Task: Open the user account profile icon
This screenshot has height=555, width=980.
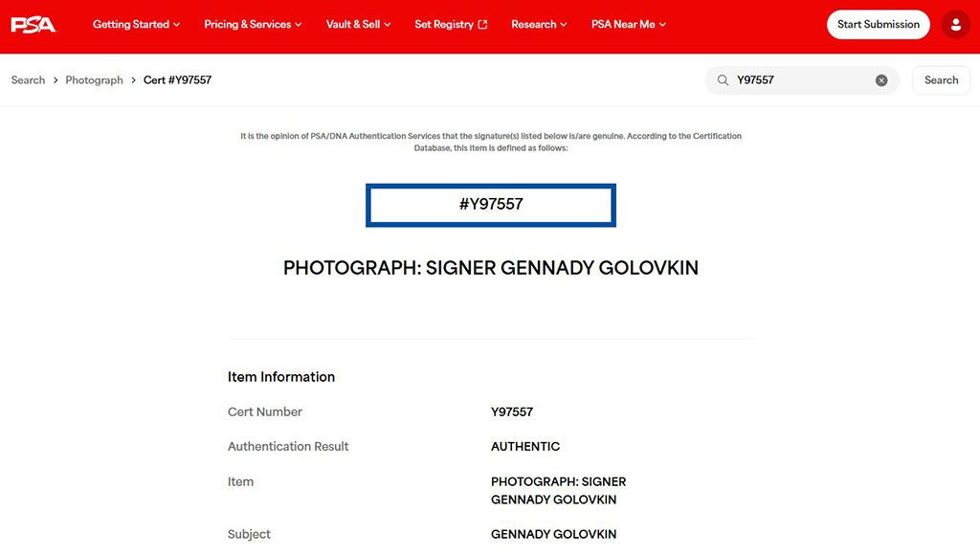Action: tap(955, 25)
